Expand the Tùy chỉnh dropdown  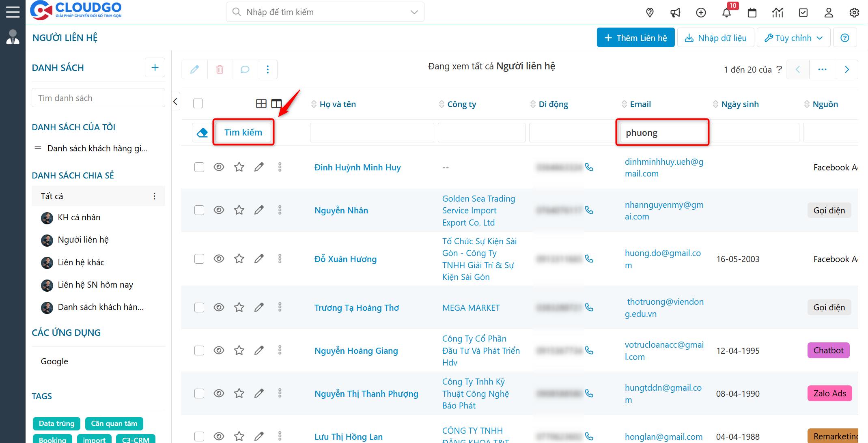[x=793, y=37]
